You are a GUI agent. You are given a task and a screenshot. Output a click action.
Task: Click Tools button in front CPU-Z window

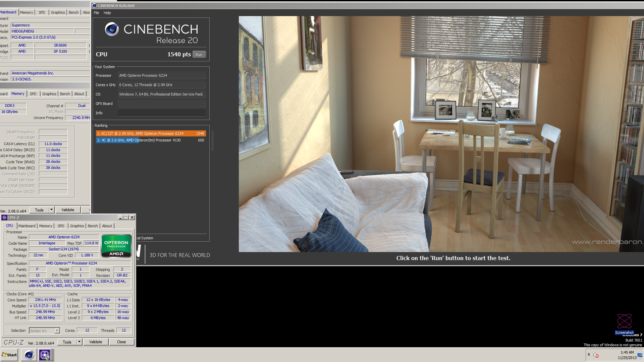coord(67,342)
